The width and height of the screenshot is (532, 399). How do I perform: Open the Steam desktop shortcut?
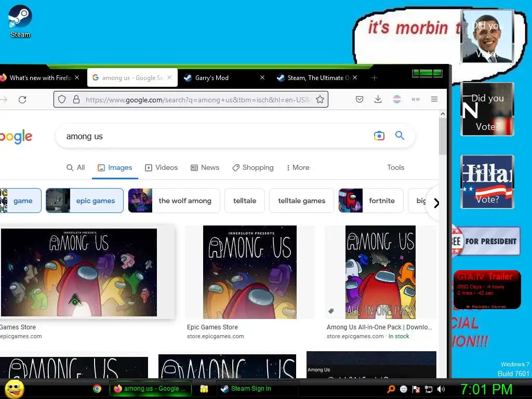pyautogui.click(x=20, y=21)
